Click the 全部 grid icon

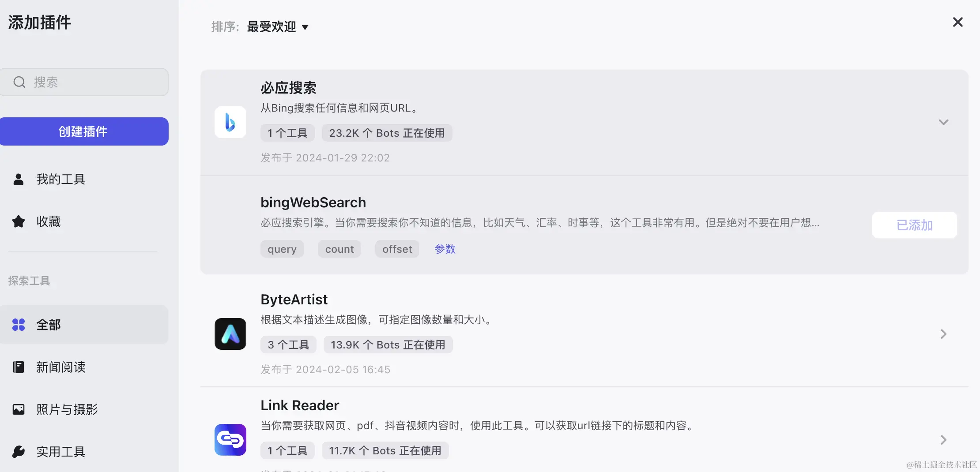point(18,325)
